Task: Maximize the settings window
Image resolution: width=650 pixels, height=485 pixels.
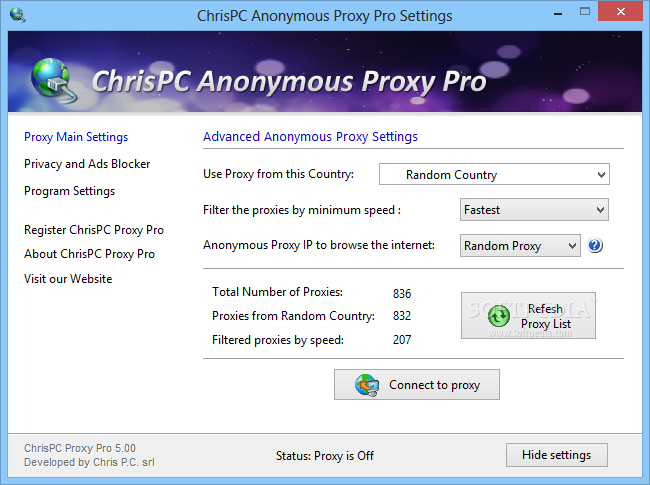Action: 585,12
